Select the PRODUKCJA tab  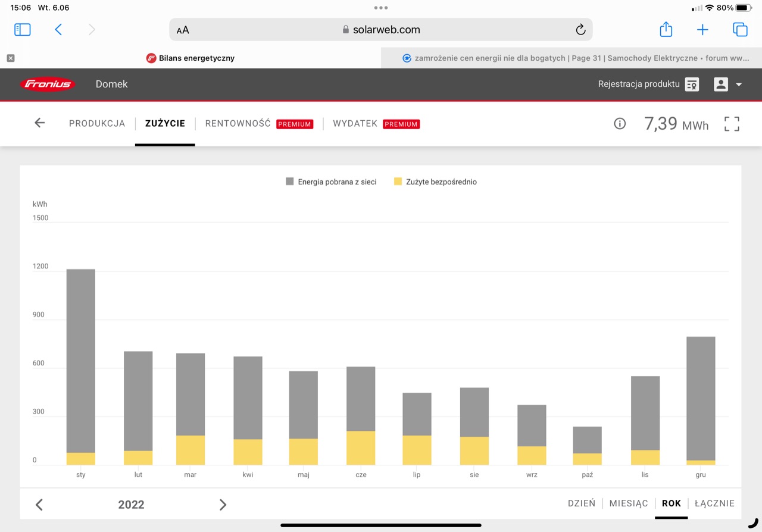tap(97, 124)
